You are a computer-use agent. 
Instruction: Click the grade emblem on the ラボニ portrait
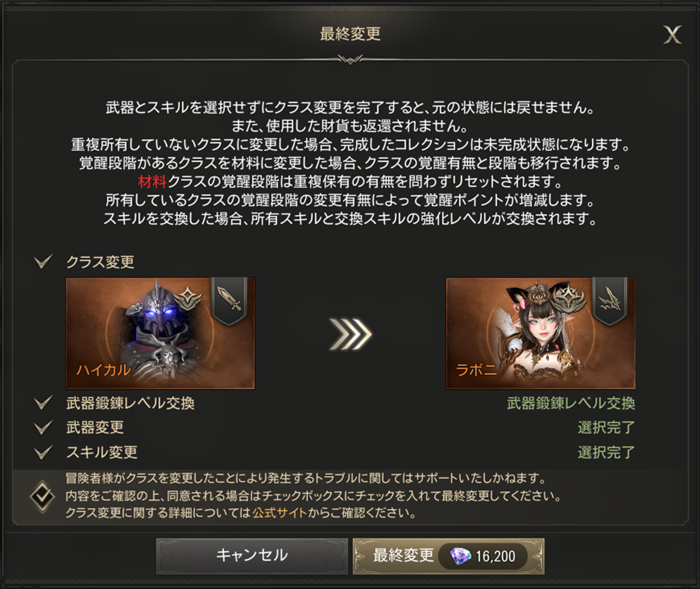pyautogui.click(x=569, y=298)
